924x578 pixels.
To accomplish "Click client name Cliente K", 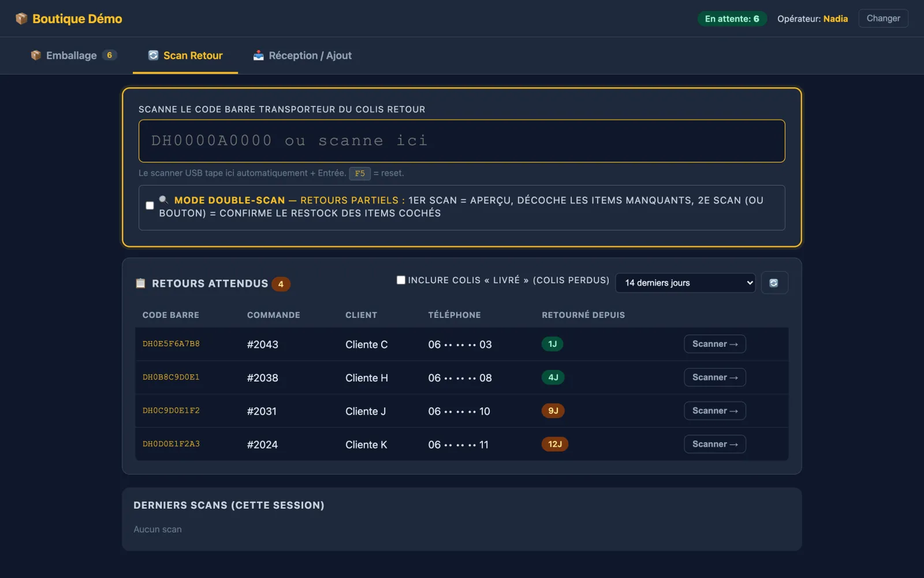I will pyautogui.click(x=366, y=445).
